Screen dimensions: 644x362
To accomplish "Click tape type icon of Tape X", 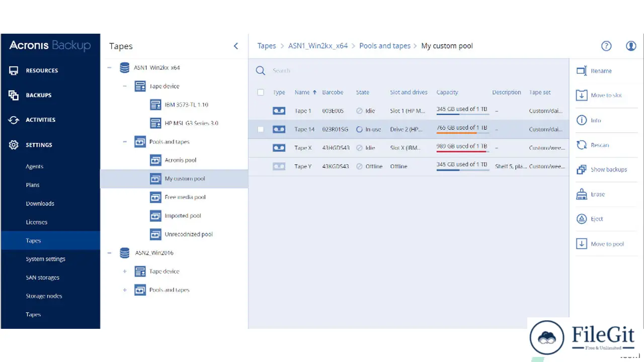I will tap(279, 148).
